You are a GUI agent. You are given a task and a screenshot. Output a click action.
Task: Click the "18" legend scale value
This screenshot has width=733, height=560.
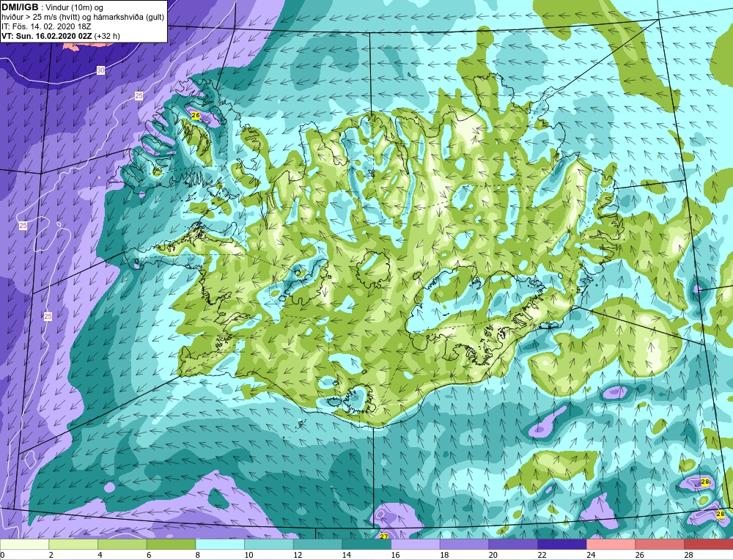[443, 555]
